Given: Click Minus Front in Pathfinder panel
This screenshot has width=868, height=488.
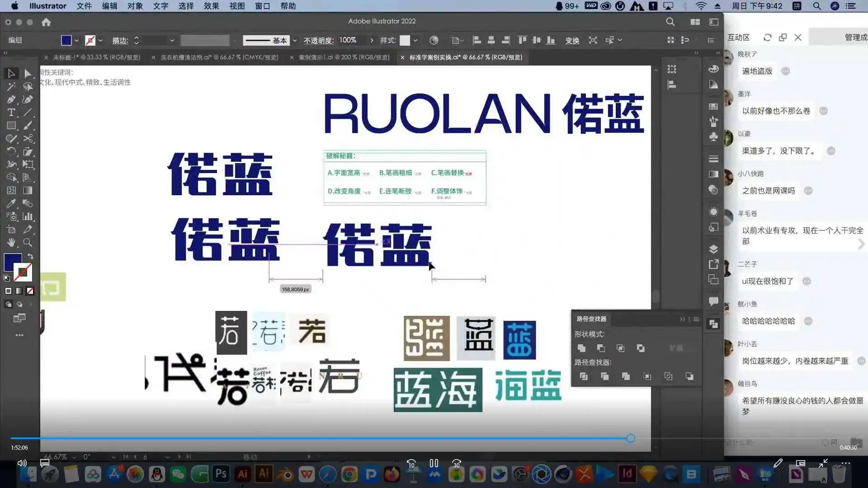Looking at the screenshot, I should (601, 348).
